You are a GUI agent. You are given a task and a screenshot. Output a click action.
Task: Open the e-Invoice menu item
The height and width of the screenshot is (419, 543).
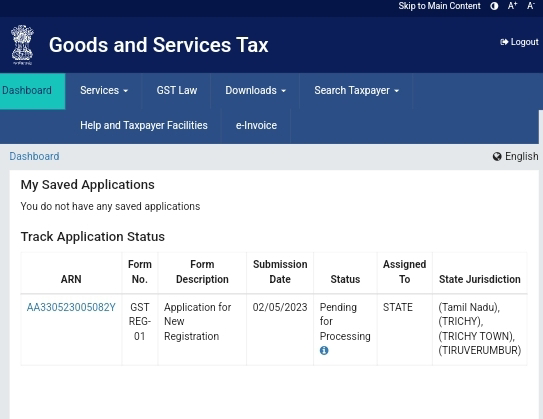tap(256, 125)
